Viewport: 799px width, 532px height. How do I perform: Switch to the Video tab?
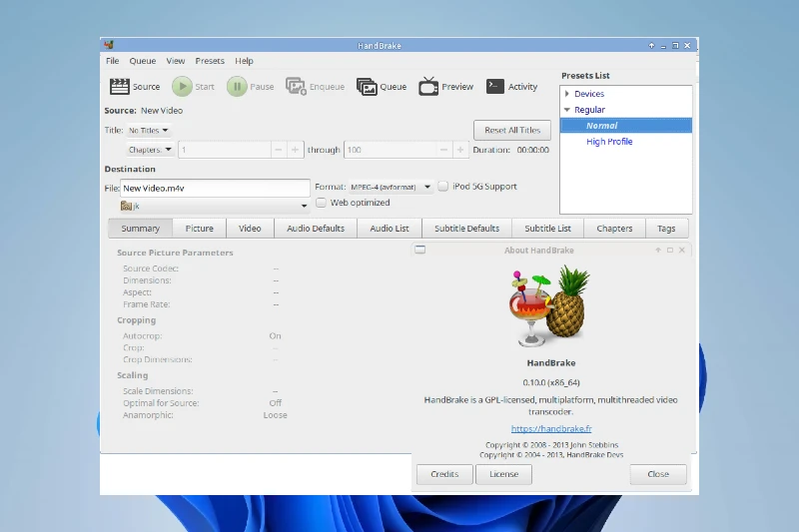pyautogui.click(x=250, y=229)
